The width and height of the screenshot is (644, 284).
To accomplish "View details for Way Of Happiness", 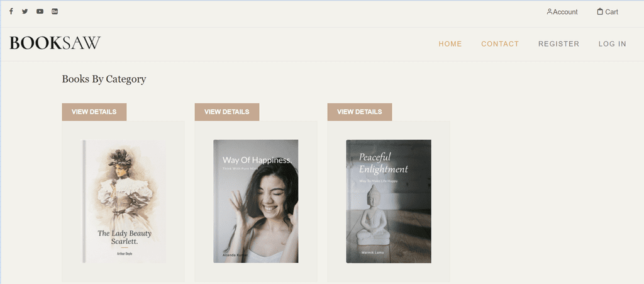I will click(x=226, y=112).
